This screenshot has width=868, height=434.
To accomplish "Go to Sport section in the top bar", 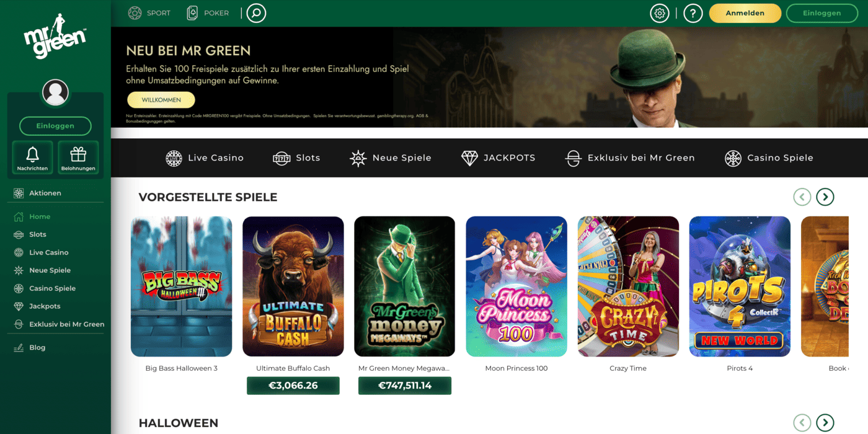I will (x=149, y=13).
